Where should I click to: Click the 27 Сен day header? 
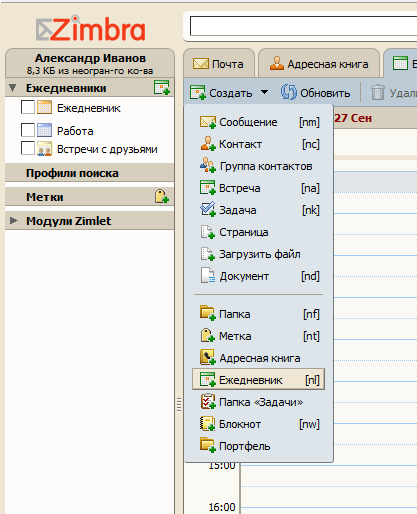pyautogui.click(x=353, y=118)
